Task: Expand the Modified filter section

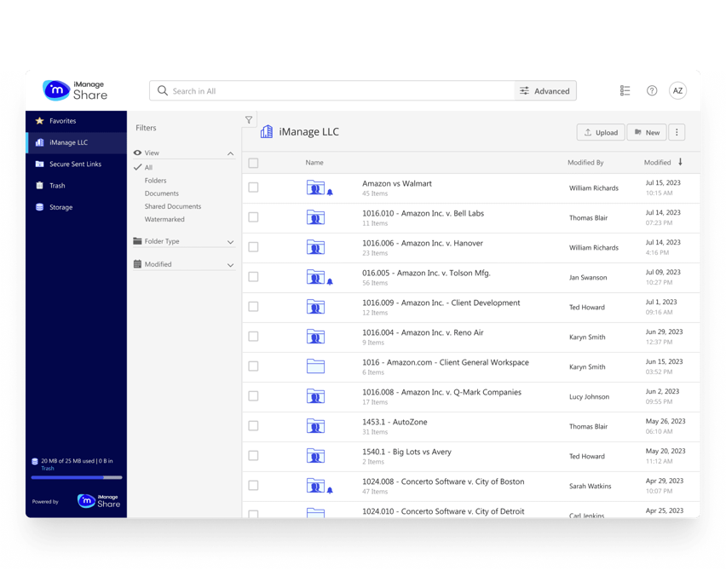Action: point(230,265)
